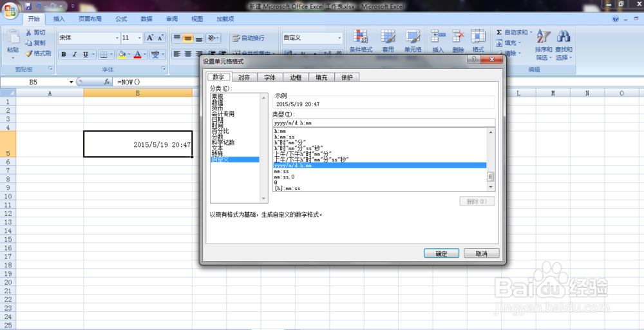This screenshot has width=644, height=330.
Task: Click the yellow fill color bucket
Action: click(122, 54)
